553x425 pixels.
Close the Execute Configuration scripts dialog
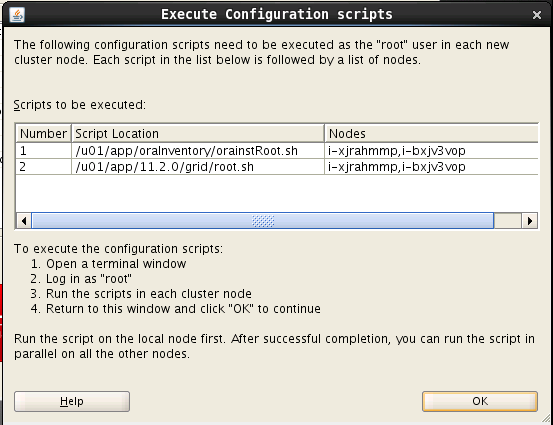pyautogui.click(x=537, y=15)
